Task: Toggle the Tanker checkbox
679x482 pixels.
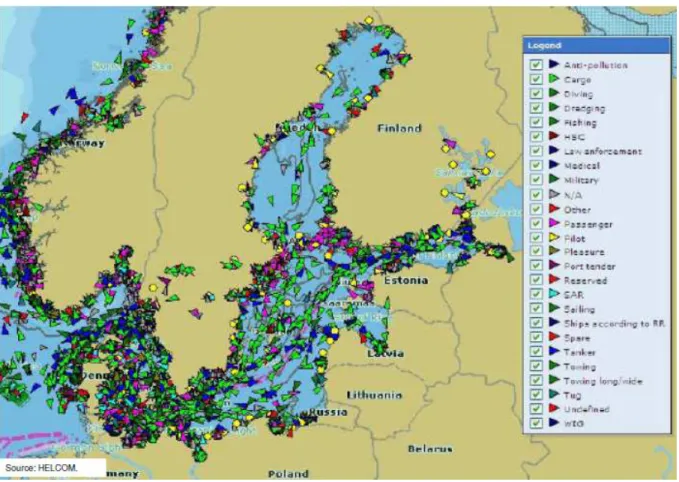Action: tap(536, 351)
